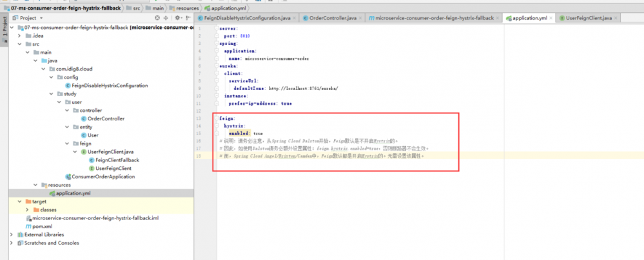644x260 pixels.
Task: Click the line number 12 in the gutter
Action: pos(199,111)
